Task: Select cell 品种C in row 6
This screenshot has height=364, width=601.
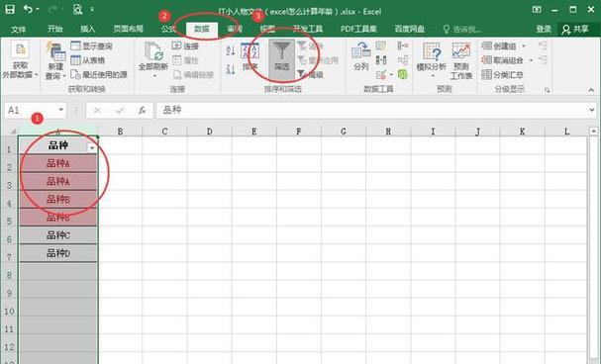Action: pos(58,235)
